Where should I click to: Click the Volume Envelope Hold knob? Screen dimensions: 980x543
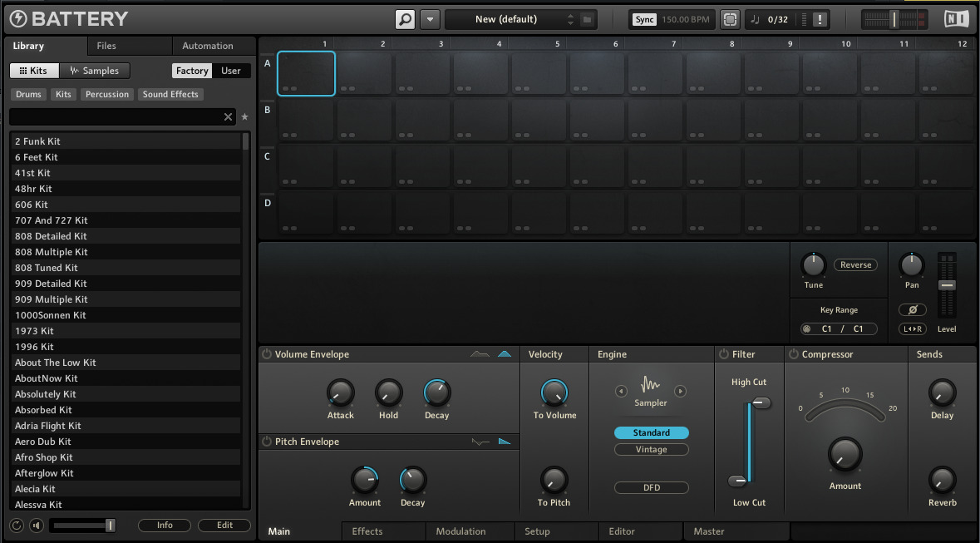tap(388, 392)
